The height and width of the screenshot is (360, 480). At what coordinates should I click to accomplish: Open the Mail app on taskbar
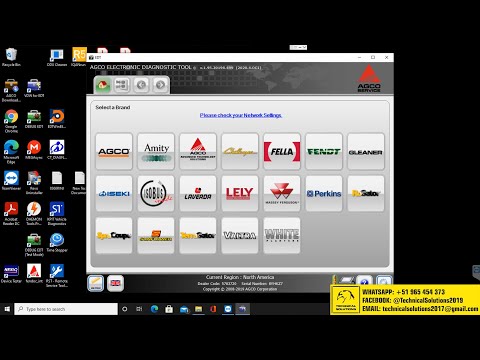click(x=184, y=309)
